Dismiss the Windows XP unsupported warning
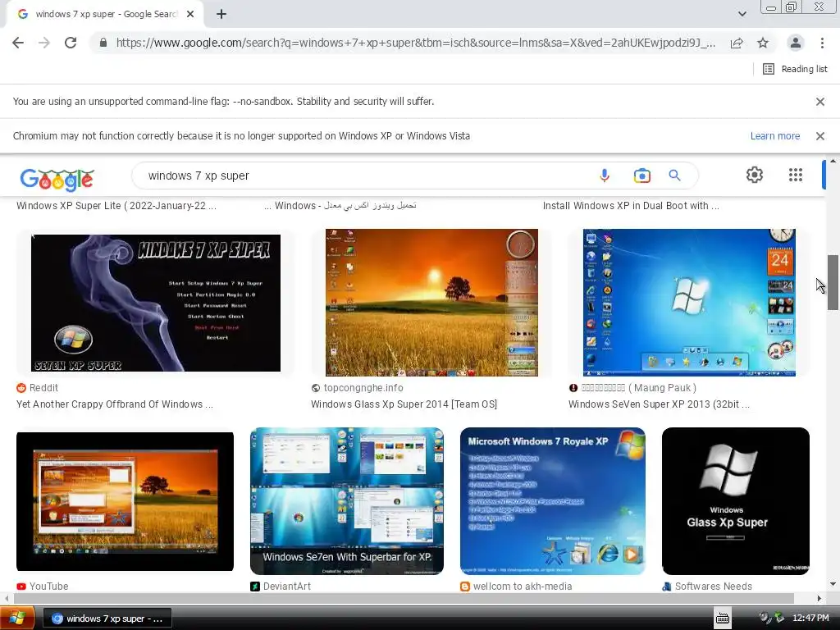This screenshot has height=630, width=840. point(819,136)
